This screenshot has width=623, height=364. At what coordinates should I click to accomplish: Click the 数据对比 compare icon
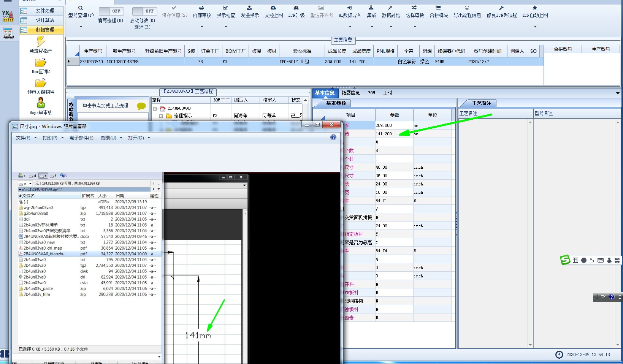pyautogui.click(x=390, y=8)
